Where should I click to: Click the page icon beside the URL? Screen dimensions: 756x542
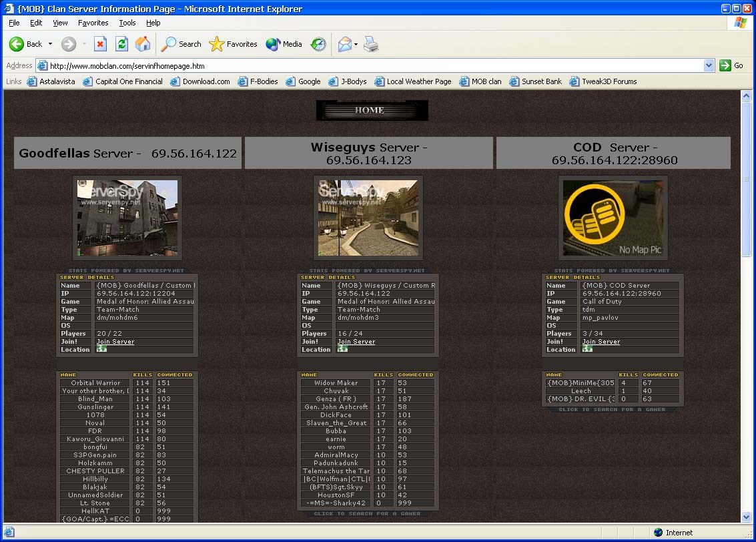tap(43, 65)
